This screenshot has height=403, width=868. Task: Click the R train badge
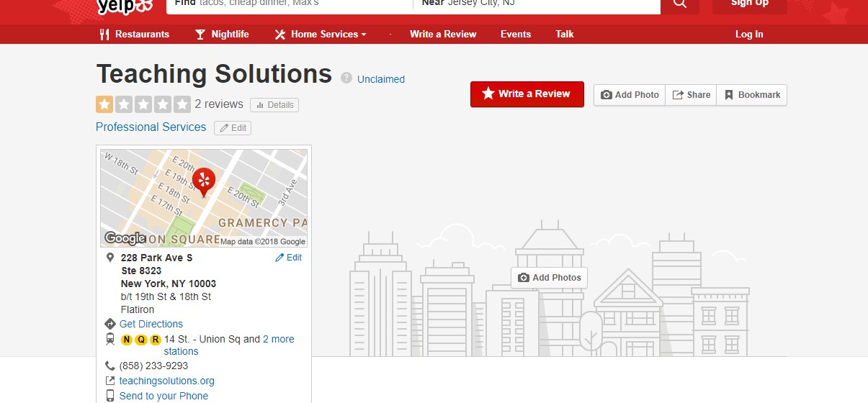tap(156, 340)
